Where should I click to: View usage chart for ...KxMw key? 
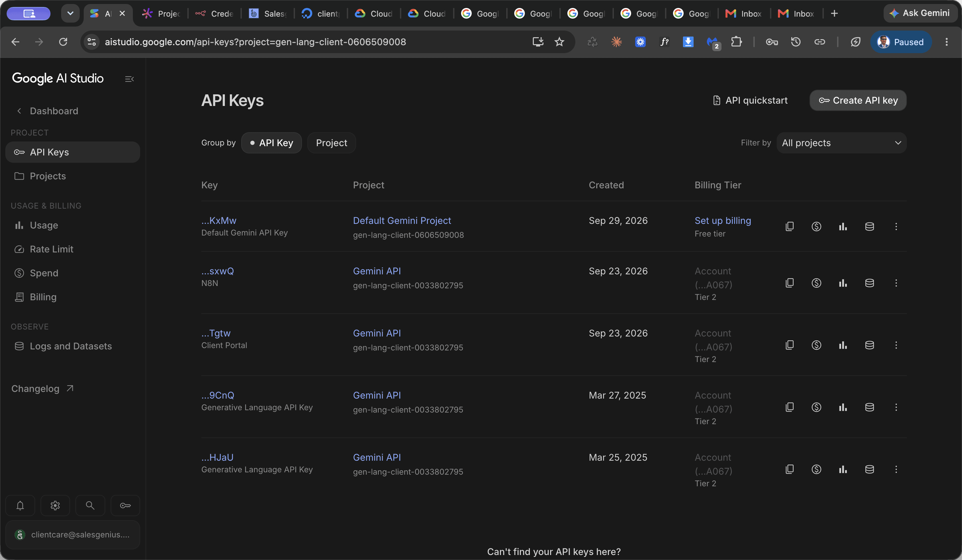click(843, 227)
